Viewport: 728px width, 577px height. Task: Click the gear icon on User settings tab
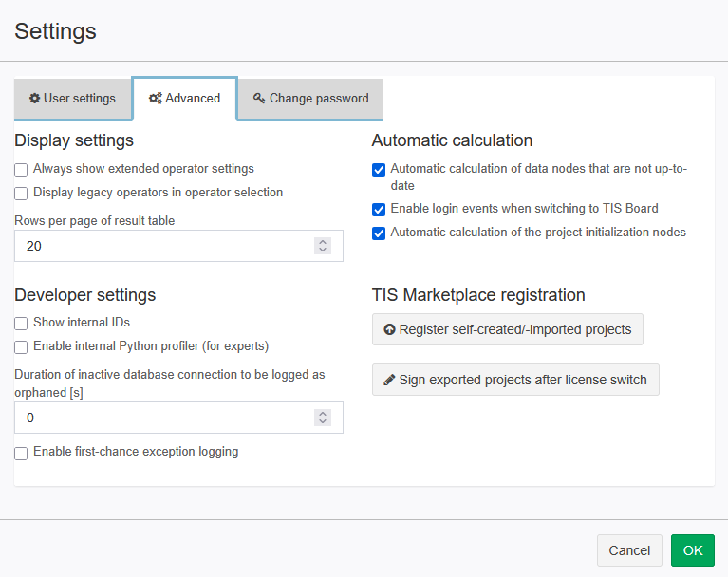coord(34,99)
